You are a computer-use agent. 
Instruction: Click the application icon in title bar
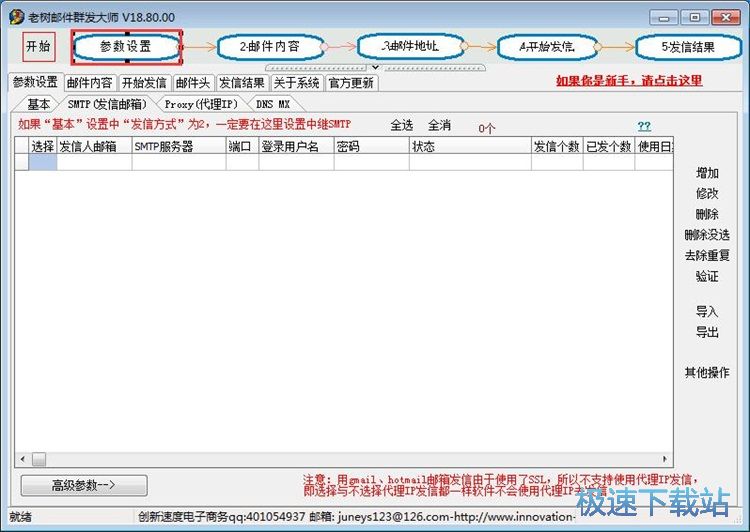pyautogui.click(x=17, y=17)
